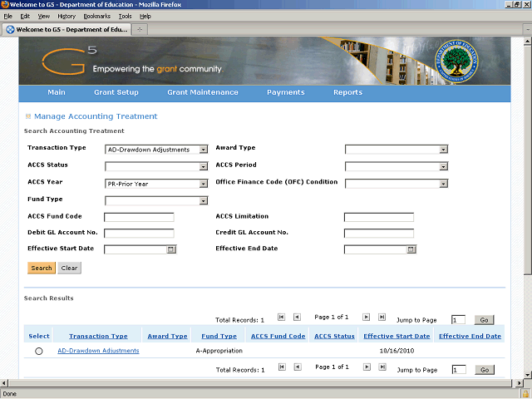Go to first page in top pager
This screenshot has height=399, width=532.
[281, 317]
